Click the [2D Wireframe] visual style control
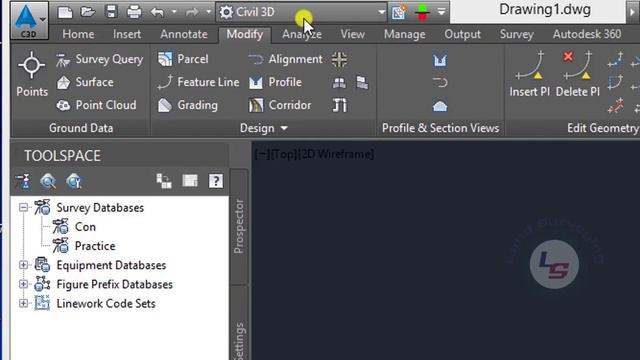The width and height of the screenshot is (640, 360). [x=336, y=154]
